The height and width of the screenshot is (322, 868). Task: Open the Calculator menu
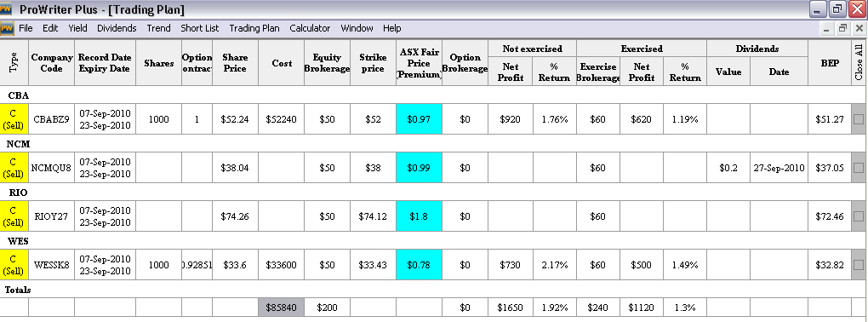(x=310, y=28)
